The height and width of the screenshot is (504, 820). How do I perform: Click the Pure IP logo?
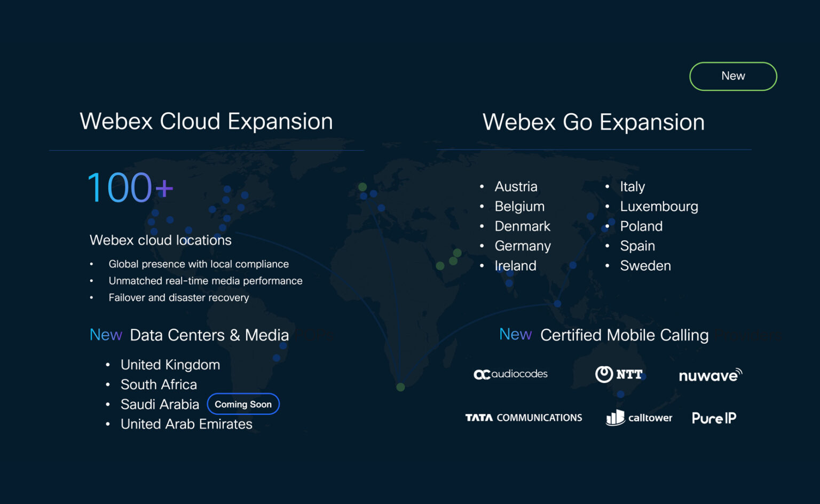714,418
